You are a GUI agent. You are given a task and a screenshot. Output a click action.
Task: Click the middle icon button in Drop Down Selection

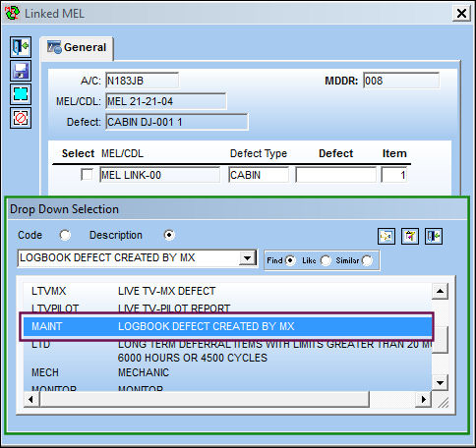(x=410, y=236)
